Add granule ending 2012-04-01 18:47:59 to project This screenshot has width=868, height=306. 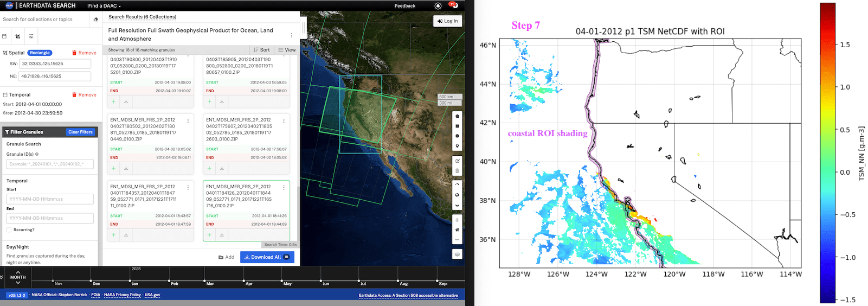tap(113, 235)
